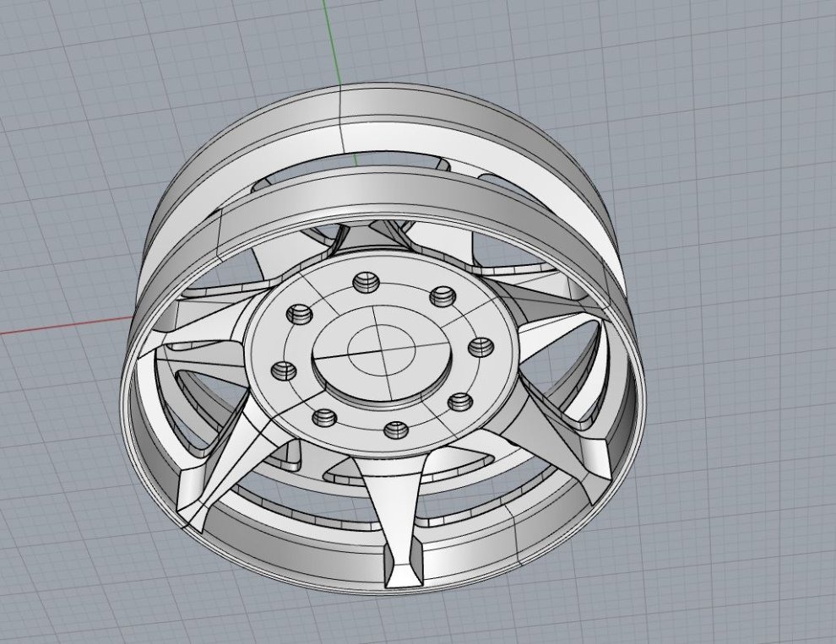Click the rightmost bolt hole on hub
This screenshot has height=644, width=836.
[480, 345]
